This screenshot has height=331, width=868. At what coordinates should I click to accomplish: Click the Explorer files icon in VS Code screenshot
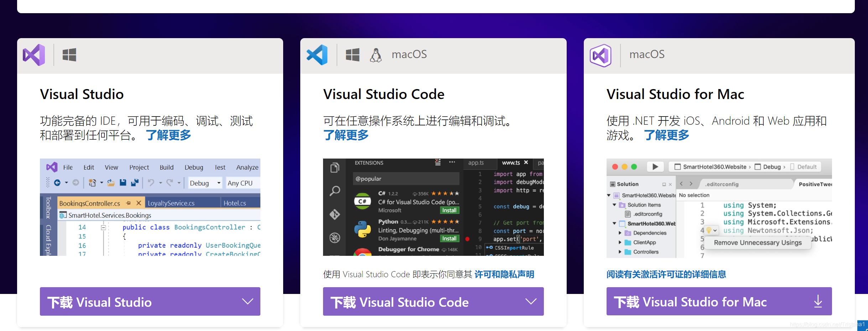click(x=335, y=167)
